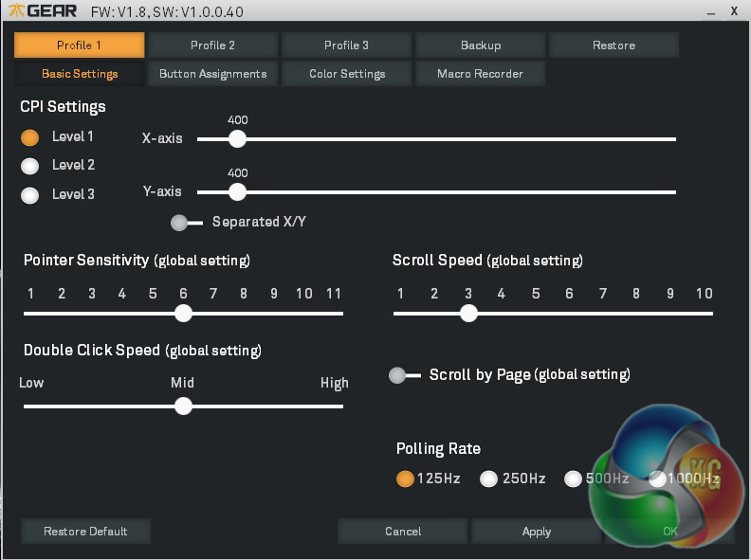Screen dimensions: 751x560
Task: Minimize the Gear window
Action: (x=711, y=13)
